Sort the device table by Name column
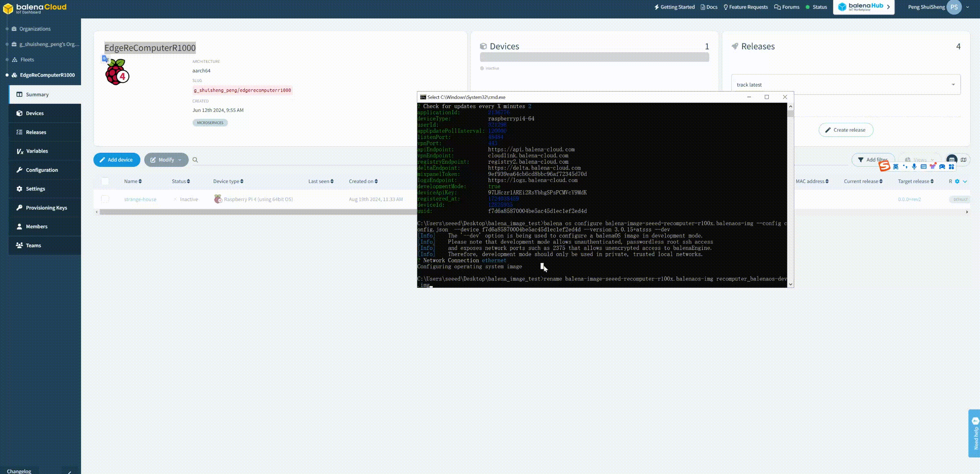 (133, 181)
